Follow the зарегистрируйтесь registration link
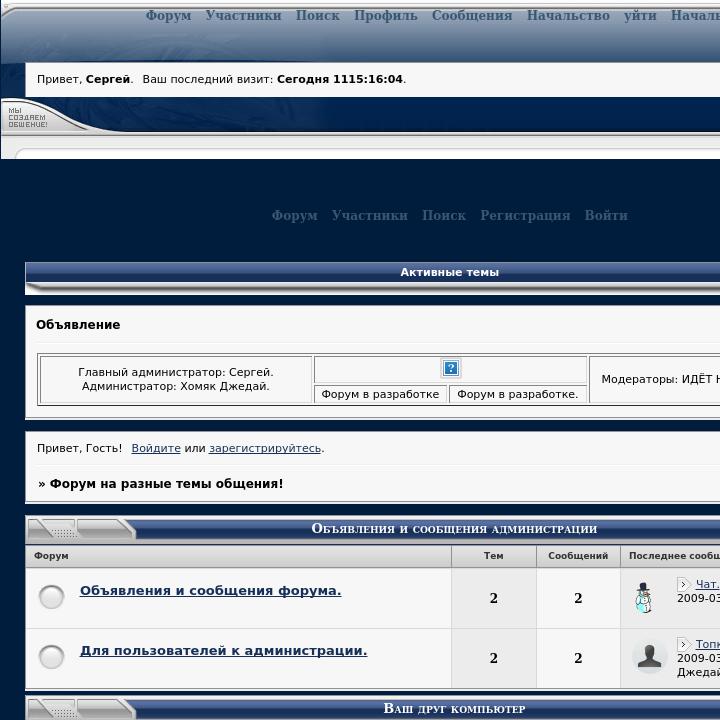720x720 pixels. (x=265, y=448)
